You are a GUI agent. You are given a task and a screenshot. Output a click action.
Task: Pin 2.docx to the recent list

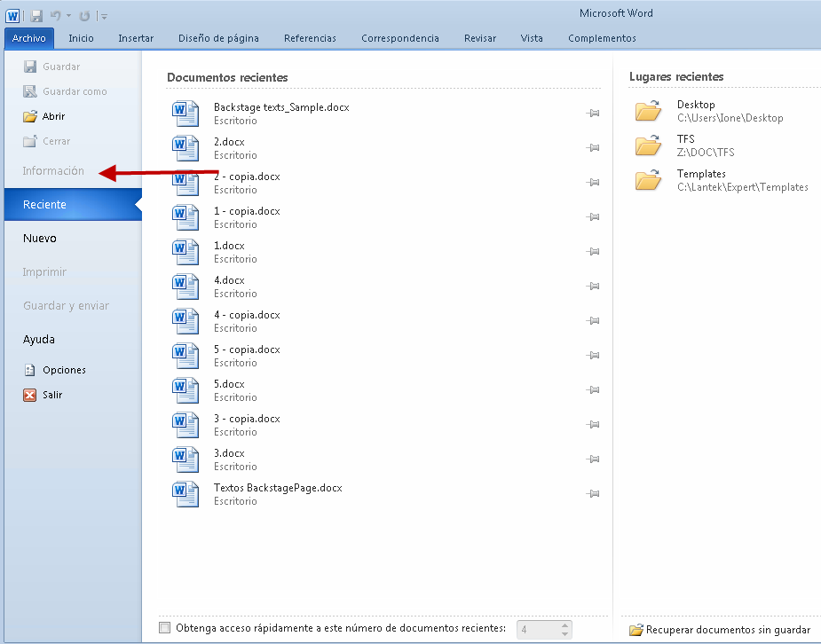[593, 147]
